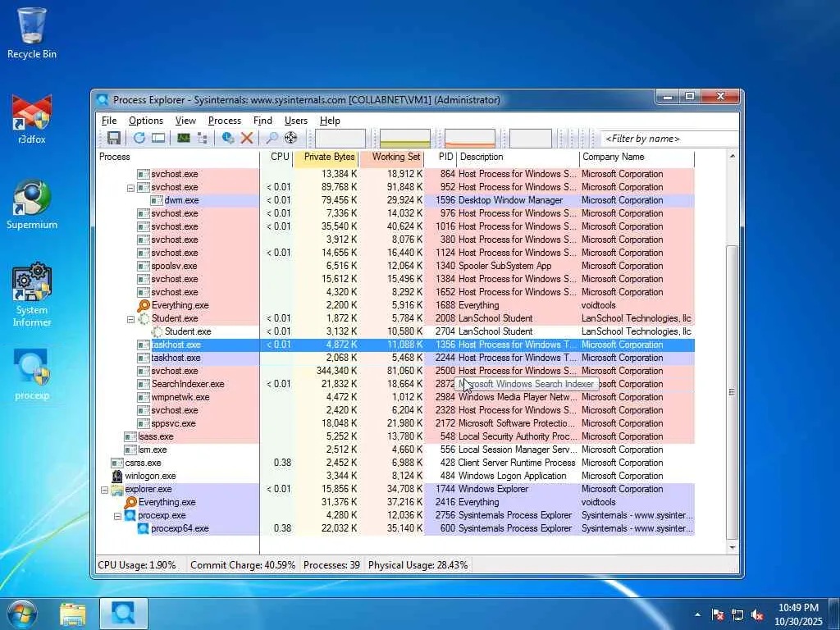Kill process using the red X icon
Image resolution: width=840 pixels, height=630 pixels.
pos(246,138)
